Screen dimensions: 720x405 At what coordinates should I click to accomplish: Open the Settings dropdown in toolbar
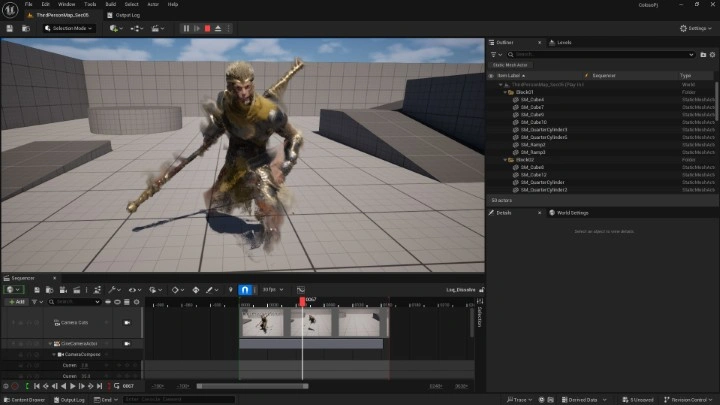tap(697, 28)
